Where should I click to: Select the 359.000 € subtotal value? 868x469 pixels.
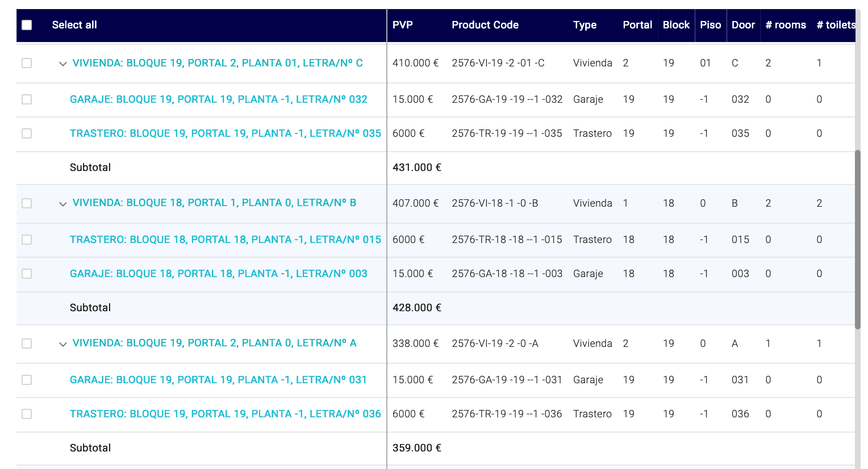417,448
